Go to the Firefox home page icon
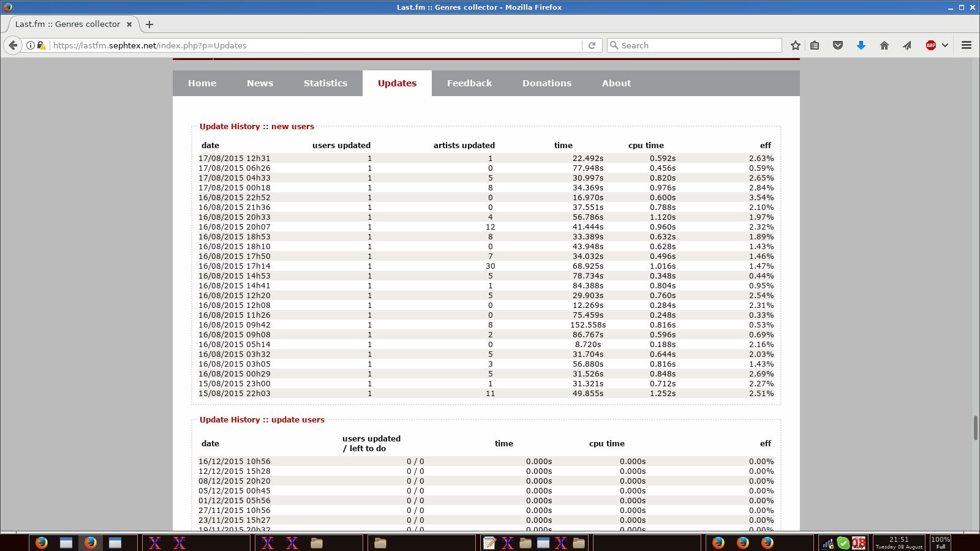 tap(884, 45)
